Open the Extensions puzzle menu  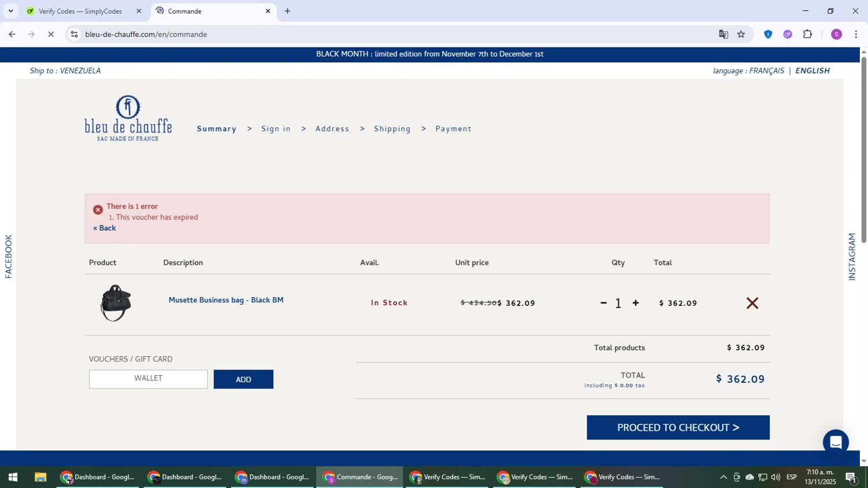pyautogui.click(x=808, y=34)
